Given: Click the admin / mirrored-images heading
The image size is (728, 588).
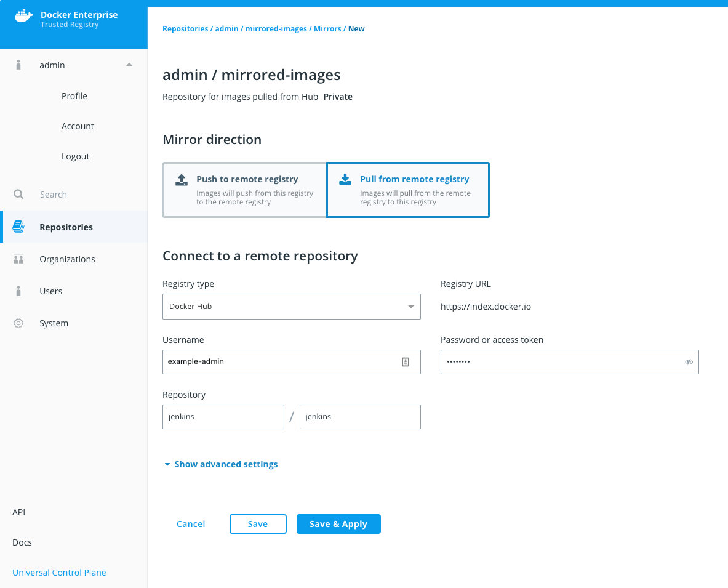Looking at the screenshot, I should click(x=252, y=75).
